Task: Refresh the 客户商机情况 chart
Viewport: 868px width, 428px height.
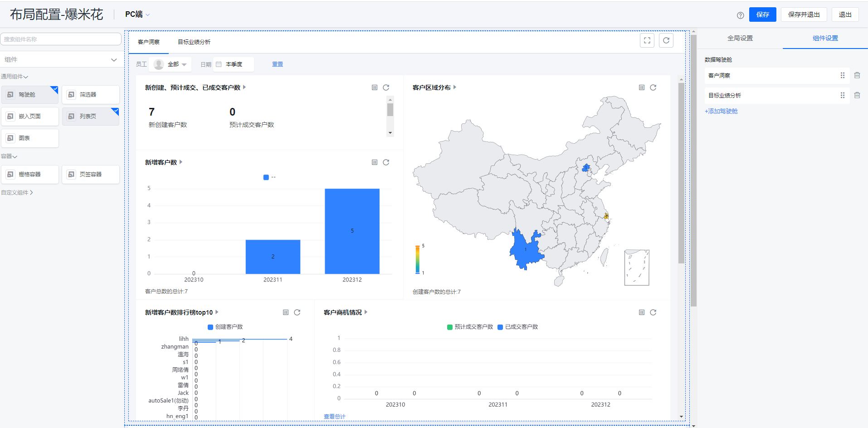Action: click(x=653, y=312)
